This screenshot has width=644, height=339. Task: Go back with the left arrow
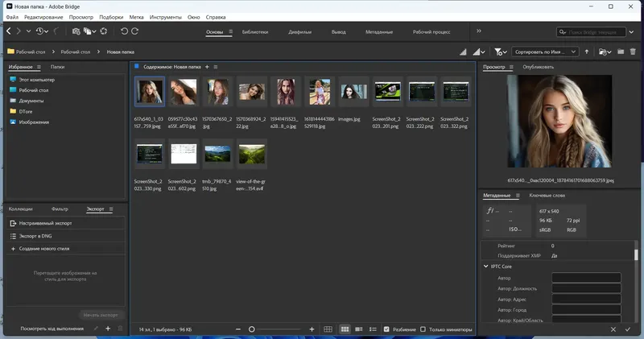(x=9, y=31)
